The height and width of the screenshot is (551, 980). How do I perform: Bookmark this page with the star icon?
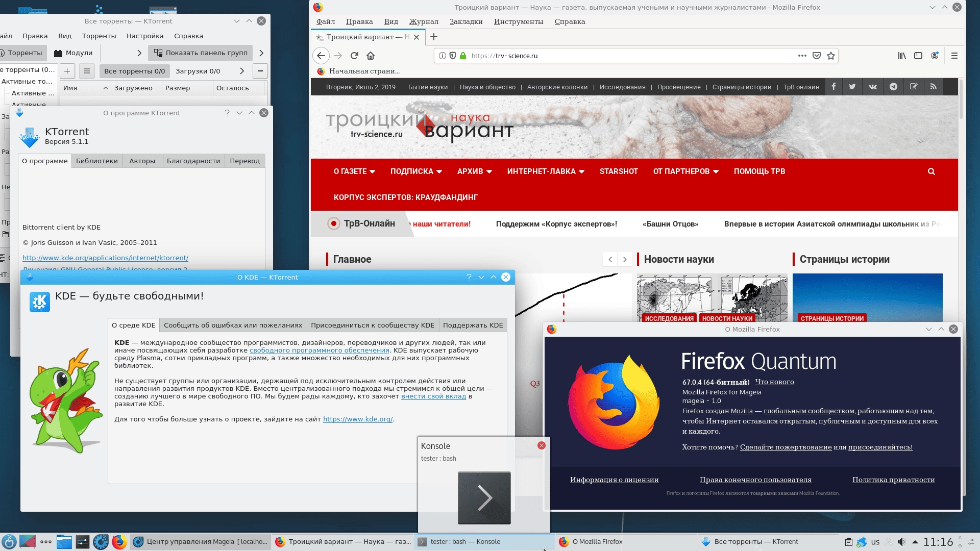pyautogui.click(x=831, y=56)
